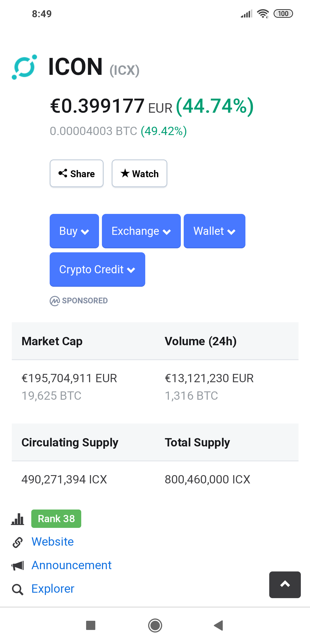The width and height of the screenshot is (310, 644).
Task: Expand the Wallet dropdown
Action: (214, 231)
